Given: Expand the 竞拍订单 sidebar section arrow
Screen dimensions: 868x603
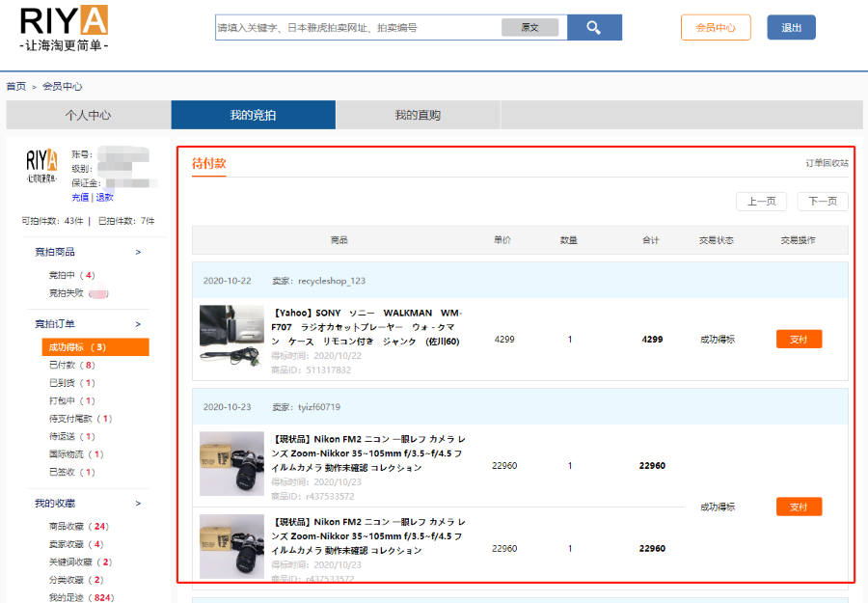Looking at the screenshot, I should click(138, 324).
